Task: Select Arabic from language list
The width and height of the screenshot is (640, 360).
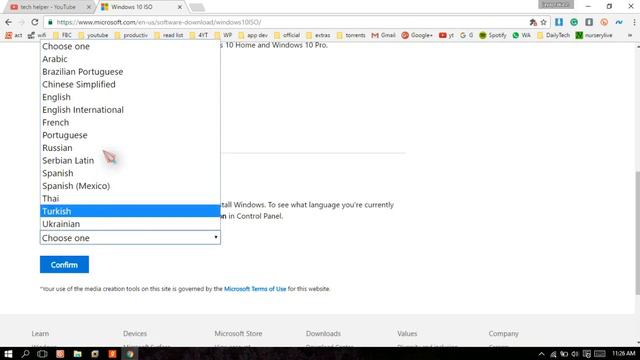Action: click(130, 59)
